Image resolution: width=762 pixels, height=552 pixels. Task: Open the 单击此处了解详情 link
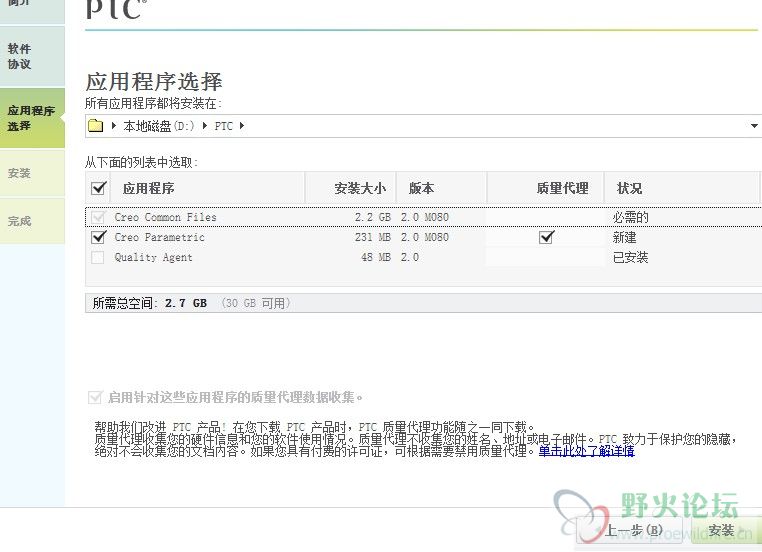point(586,451)
